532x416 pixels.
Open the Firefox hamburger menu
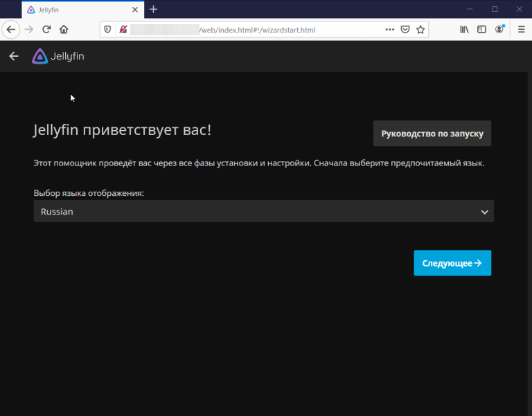click(521, 30)
